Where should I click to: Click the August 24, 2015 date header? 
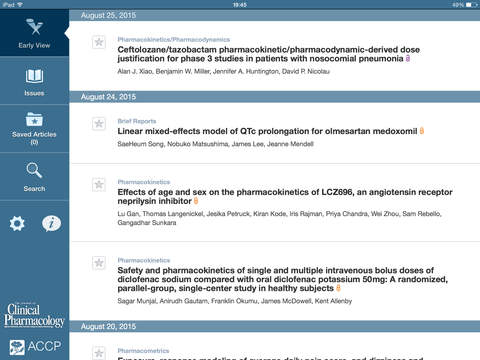pos(108,97)
